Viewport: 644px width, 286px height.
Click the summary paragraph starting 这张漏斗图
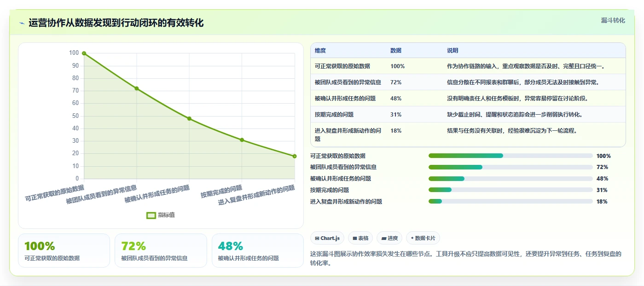(x=466, y=258)
